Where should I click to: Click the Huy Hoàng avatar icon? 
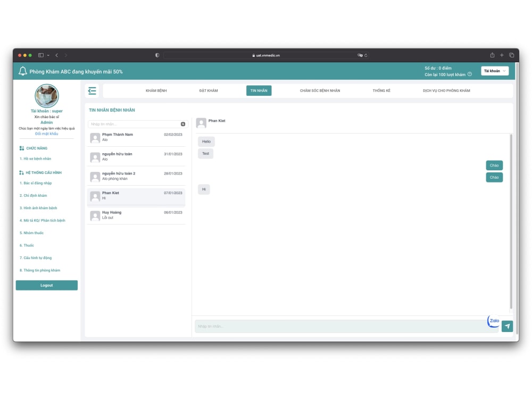95,215
